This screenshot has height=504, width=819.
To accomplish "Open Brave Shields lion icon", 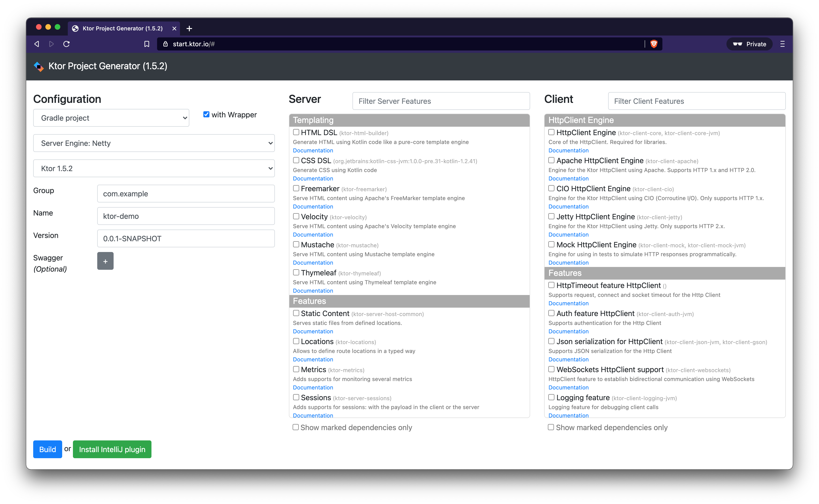I will coord(654,44).
